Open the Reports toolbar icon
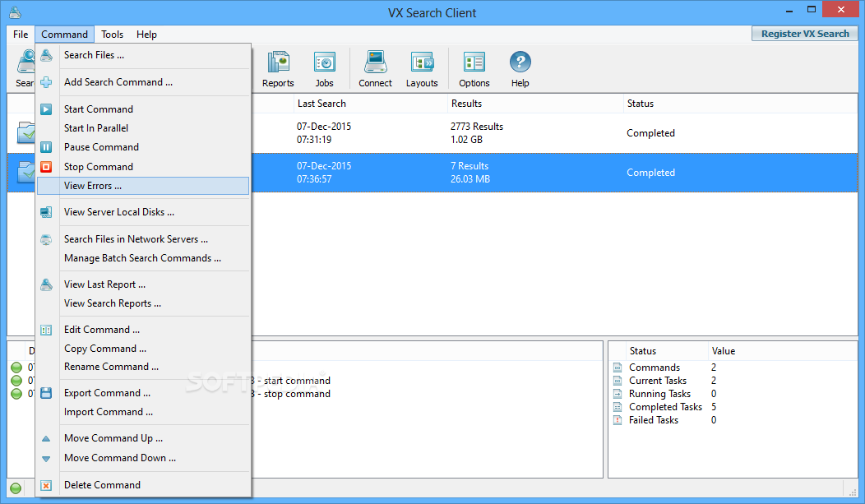Viewport: 865px width, 504px height. (x=278, y=69)
